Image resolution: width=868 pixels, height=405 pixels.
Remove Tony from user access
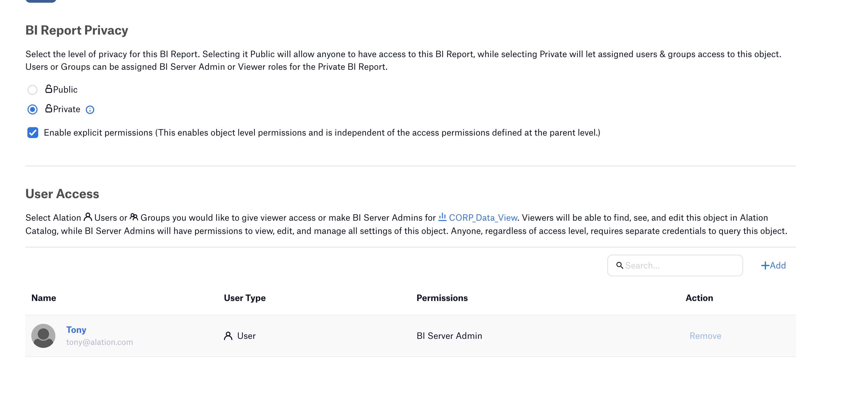click(x=705, y=336)
